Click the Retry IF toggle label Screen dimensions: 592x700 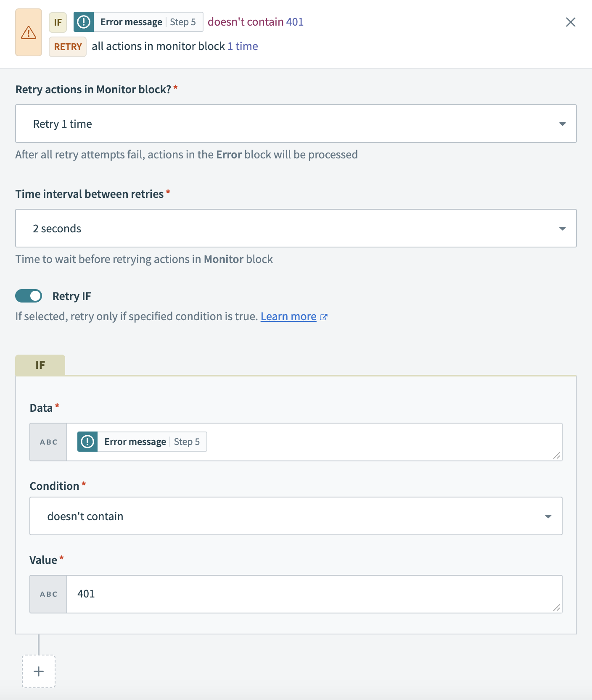tap(71, 296)
